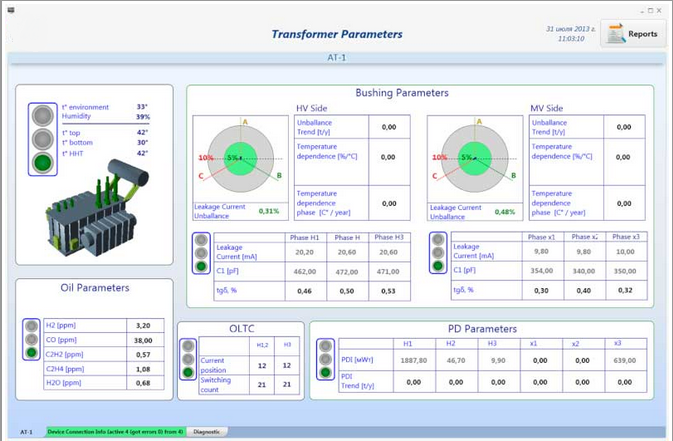Click the MV Side leakage traffic light
This screenshot has width=673, height=441.
(x=438, y=253)
